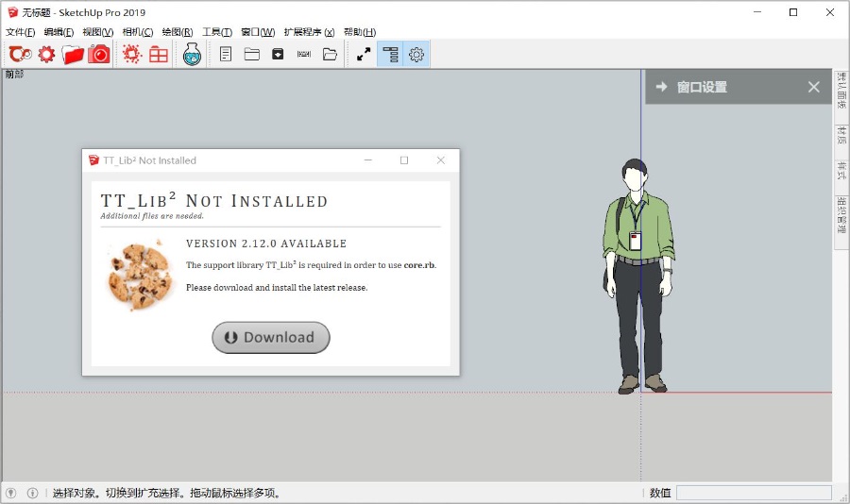Click the SketchUp logo in title bar

coord(12,12)
